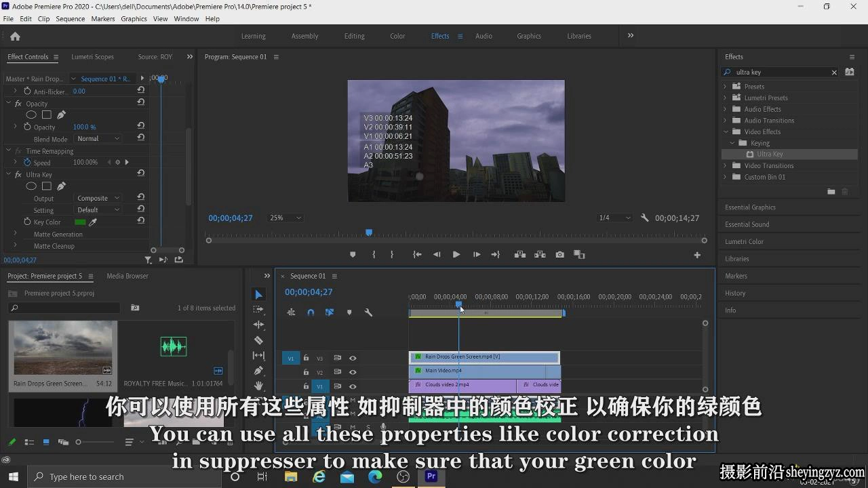Open playback resolution 1/4 dropdown
This screenshot has height=488, width=868.
614,218
